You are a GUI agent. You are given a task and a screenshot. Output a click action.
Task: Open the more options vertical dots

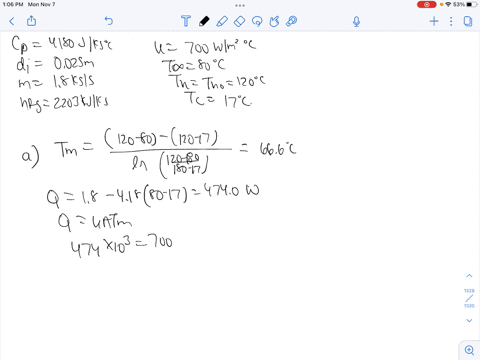pyautogui.click(x=451, y=21)
